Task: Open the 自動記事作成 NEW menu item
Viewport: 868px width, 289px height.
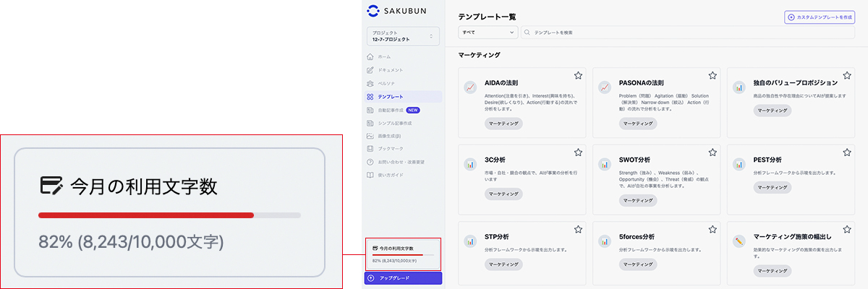Action: point(398,110)
